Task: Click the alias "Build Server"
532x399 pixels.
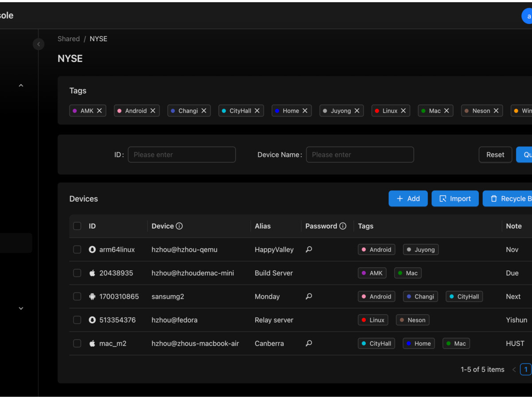Action: pyautogui.click(x=274, y=273)
